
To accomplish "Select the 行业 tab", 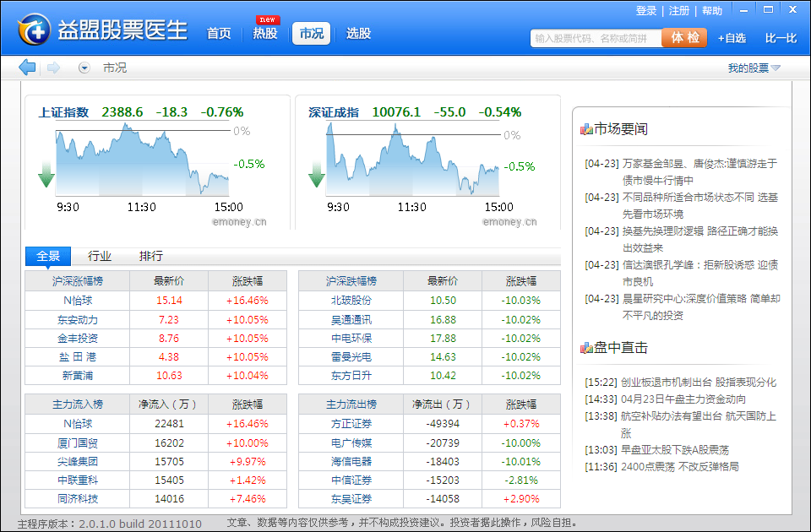I will [100, 256].
